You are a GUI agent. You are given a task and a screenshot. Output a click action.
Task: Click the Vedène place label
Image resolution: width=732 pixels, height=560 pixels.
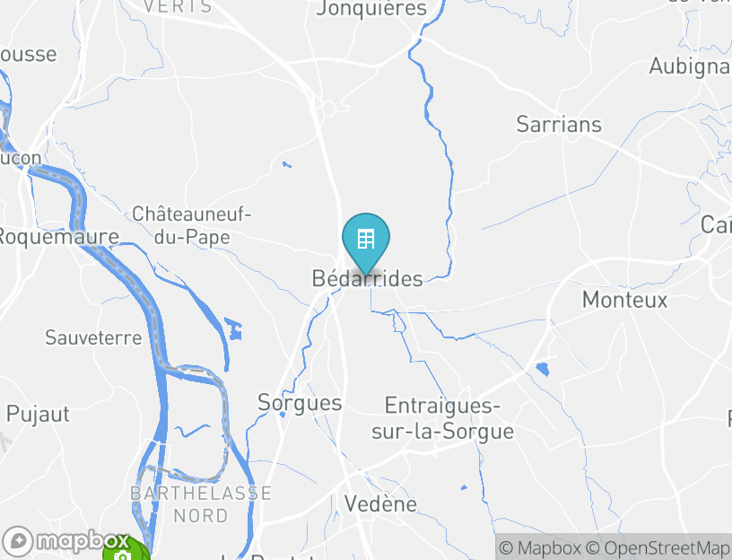click(380, 503)
